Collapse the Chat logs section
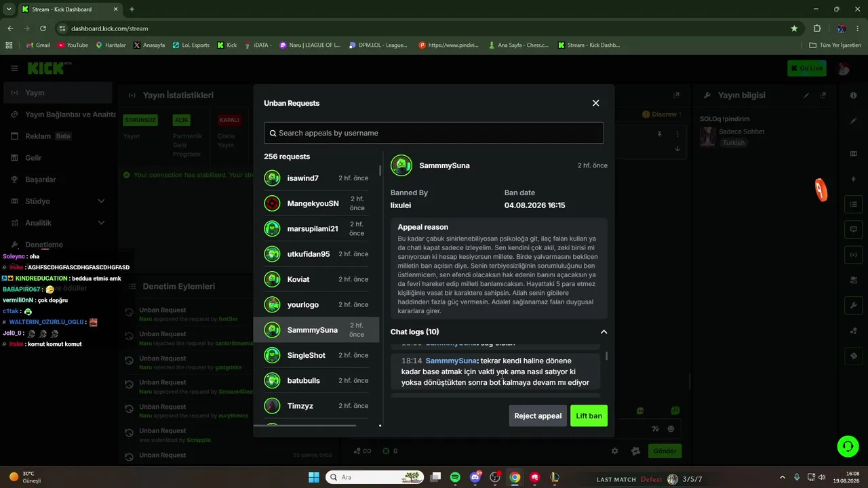The width and height of the screenshot is (868, 488). pos(604,332)
